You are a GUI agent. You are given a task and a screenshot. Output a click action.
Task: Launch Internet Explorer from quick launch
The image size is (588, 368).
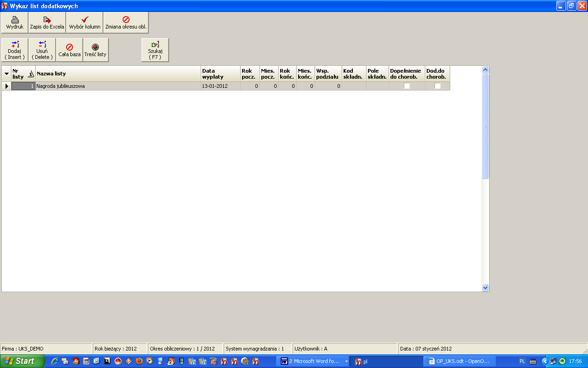click(55, 362)
